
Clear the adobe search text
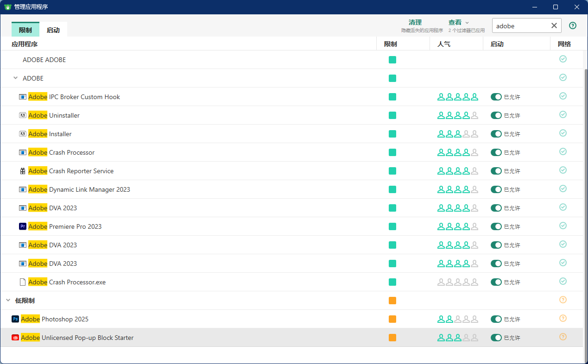click(x=554, y=26)
